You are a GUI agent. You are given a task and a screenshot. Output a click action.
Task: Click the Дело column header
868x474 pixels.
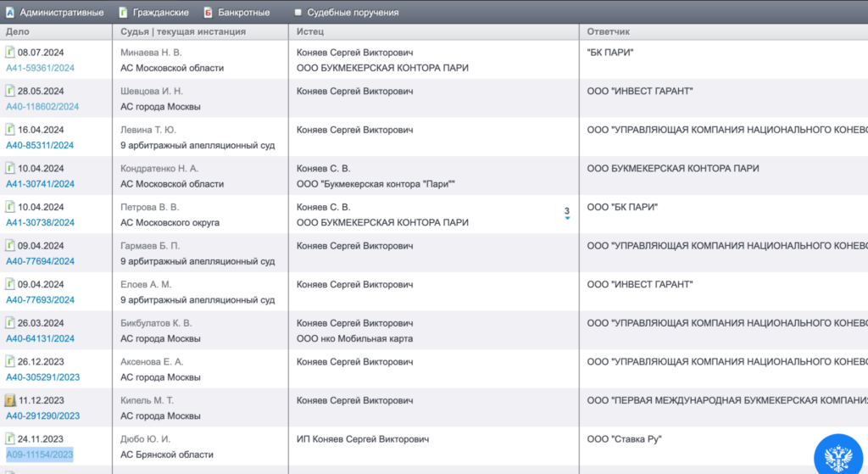click(18, 31)
